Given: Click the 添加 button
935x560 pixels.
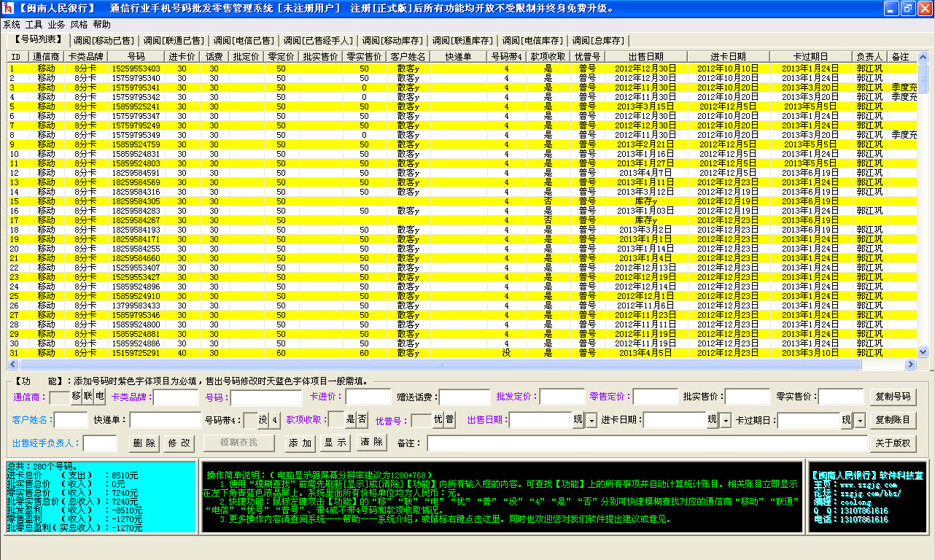Looking at the screenshot, I should 300,443.
